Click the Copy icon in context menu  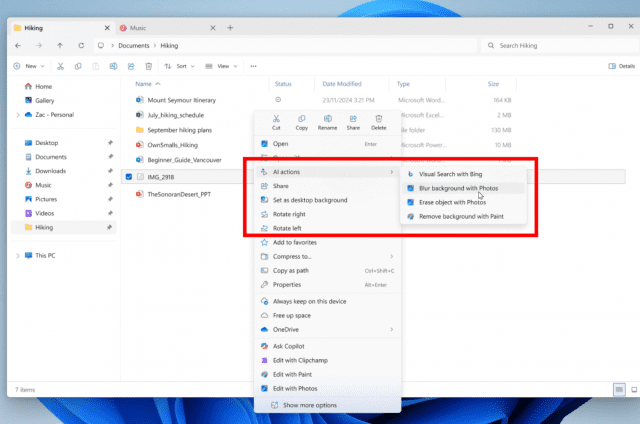coord(302,122)
